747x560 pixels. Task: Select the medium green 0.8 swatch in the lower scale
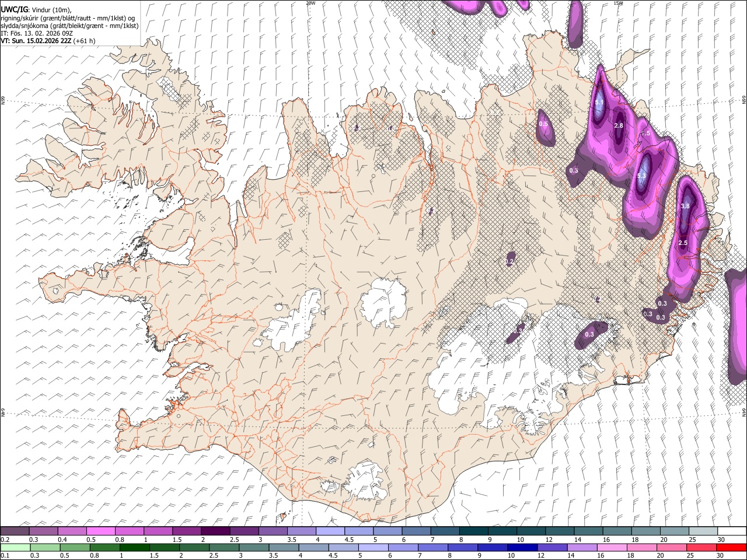(x=104, y=547)
